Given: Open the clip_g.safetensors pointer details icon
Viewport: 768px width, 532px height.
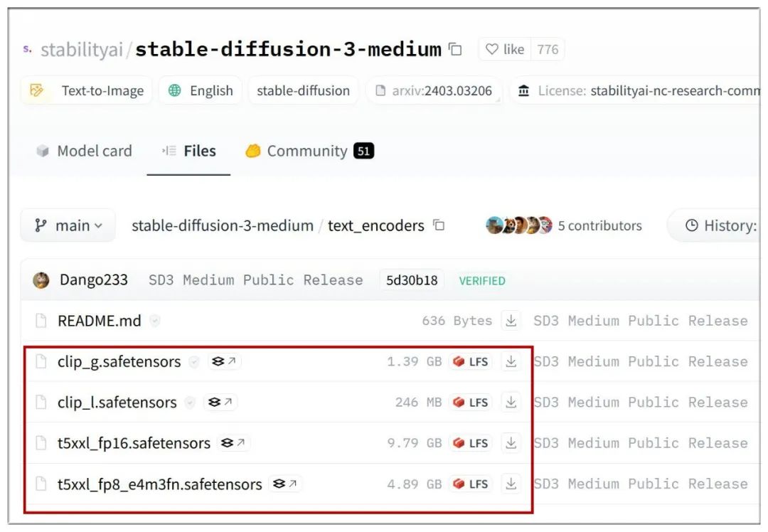Looking at the screenshot, I should (224, 361).
